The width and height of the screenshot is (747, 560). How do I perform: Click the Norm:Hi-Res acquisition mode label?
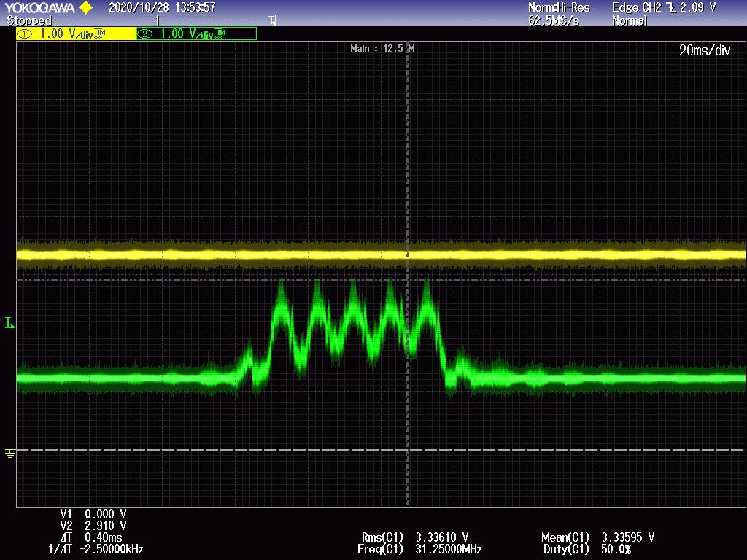(x=559, y=7)
